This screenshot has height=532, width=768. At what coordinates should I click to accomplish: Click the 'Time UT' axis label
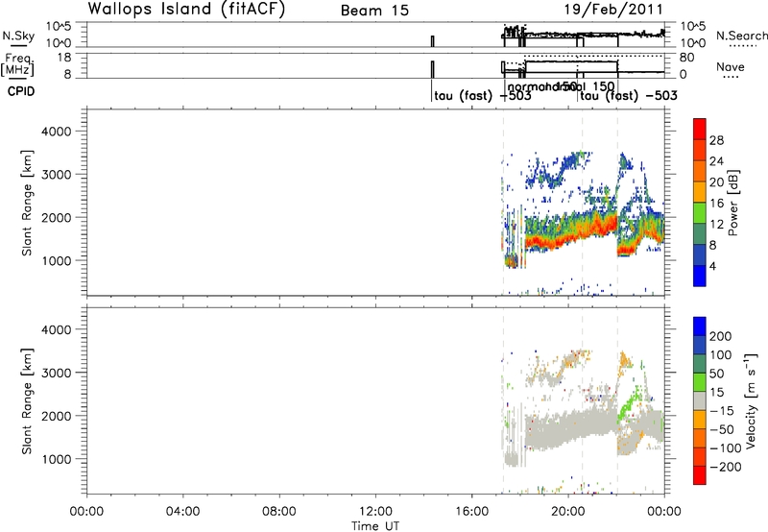click(x=375, y=526)
